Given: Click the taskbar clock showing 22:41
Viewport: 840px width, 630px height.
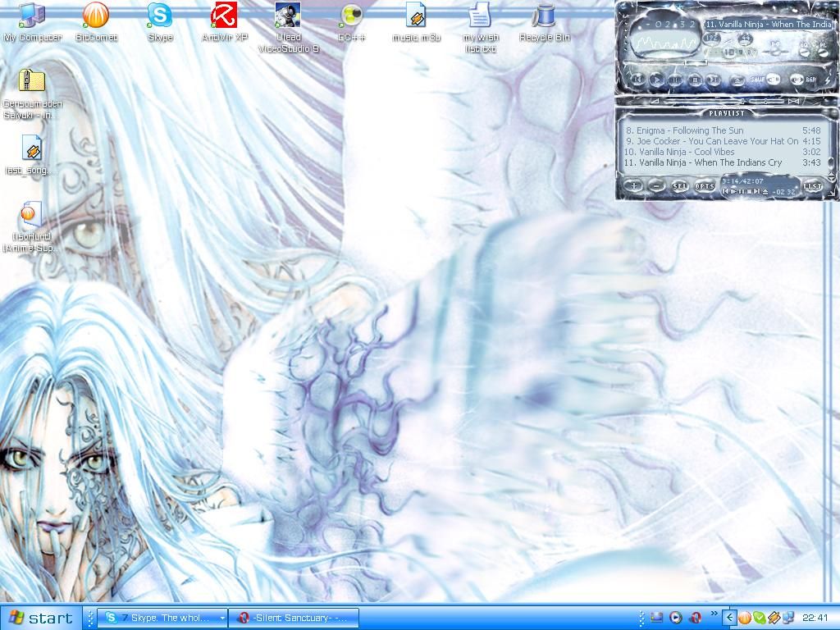Looking at the screenshot, I should [x=815, y=619].
